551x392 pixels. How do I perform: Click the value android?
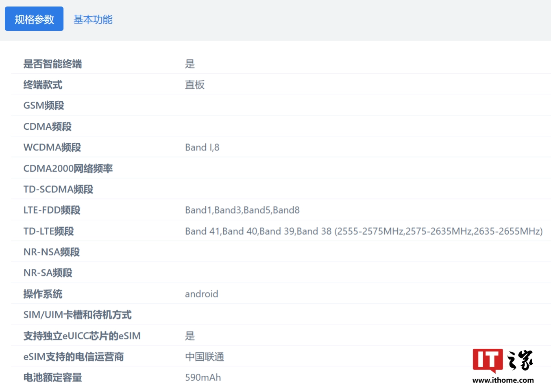coord(201,294)
